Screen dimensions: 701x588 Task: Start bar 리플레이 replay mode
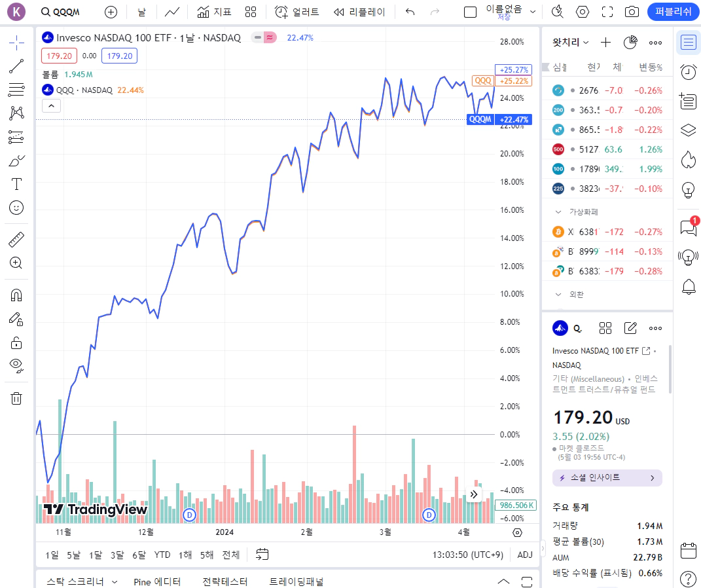coord(359,12)
